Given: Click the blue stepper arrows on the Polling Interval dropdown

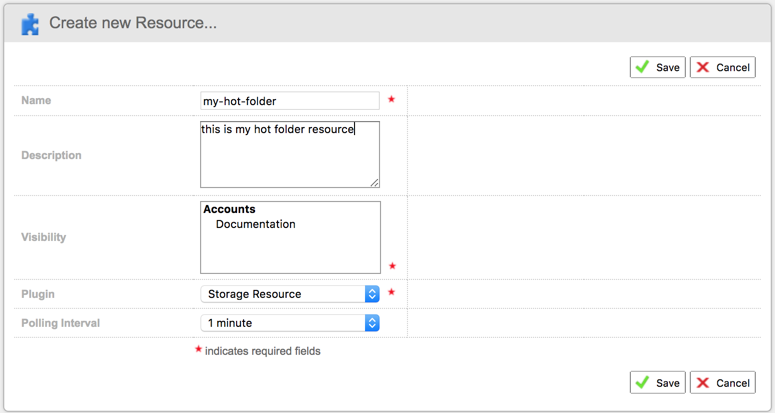Looking at the screenshot, I should pyautogui.click(x=372, y=323).
